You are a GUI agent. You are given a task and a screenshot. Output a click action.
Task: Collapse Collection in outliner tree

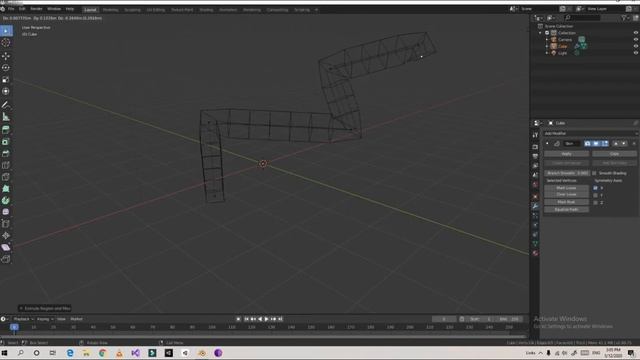(x=540, y=33)
